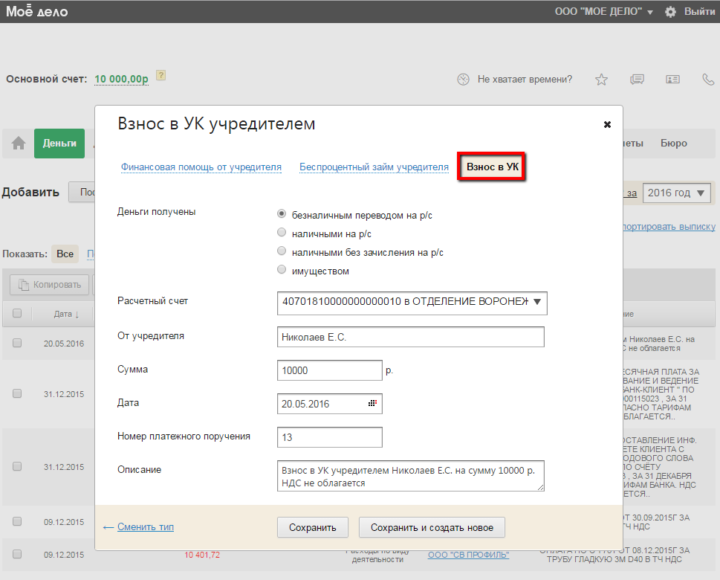Image resolution: width=720 pixels, height=580 pixels.
Task: Click the Моё дело logo
Action: (37, 11)
